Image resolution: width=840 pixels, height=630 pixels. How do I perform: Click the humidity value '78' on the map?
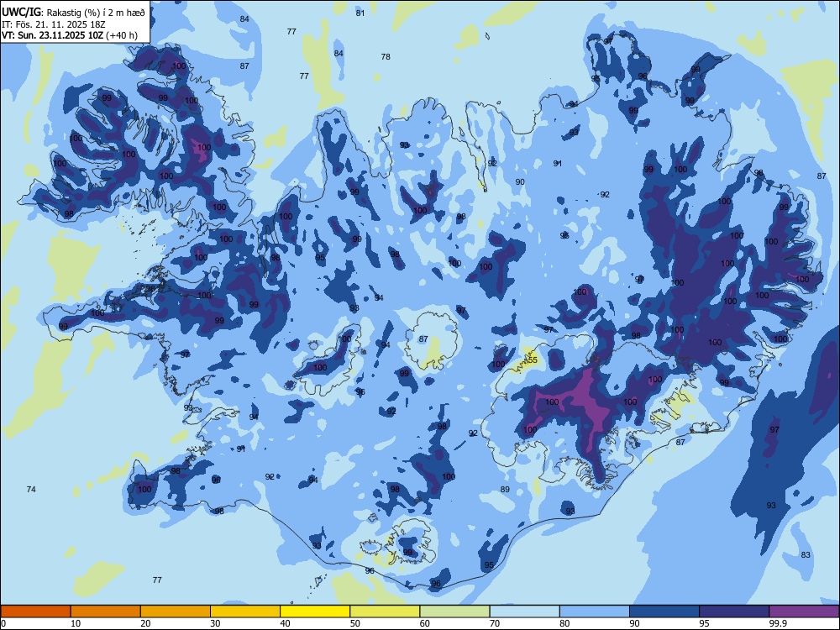[x=386, y=56]
